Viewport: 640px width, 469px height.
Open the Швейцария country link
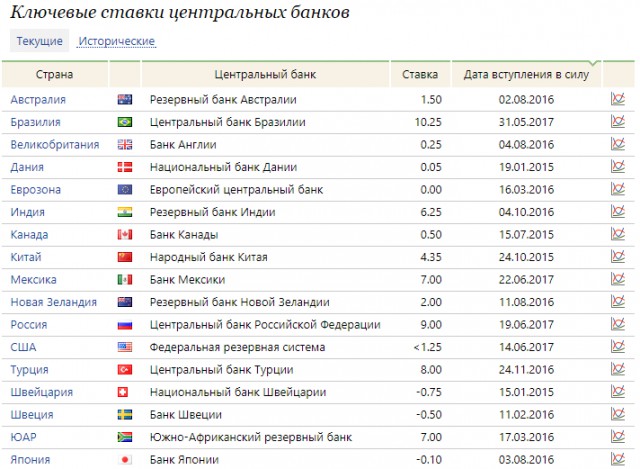pos(42,392)
